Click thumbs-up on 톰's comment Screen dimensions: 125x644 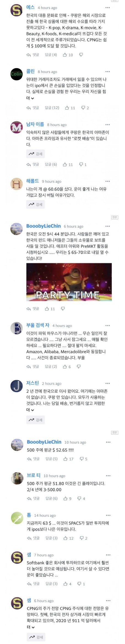tap(68, 538)
